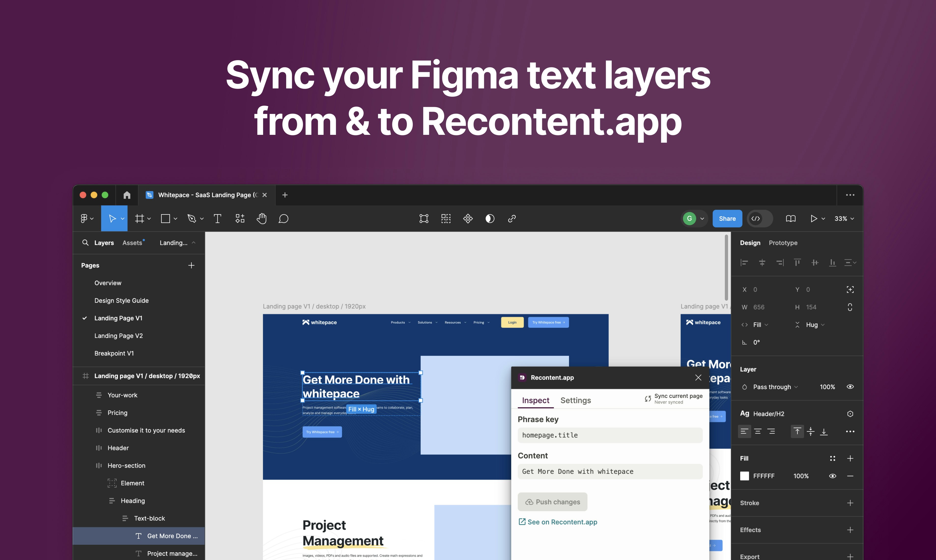The image size is (936, 560).
Task: Click the Push changes button
Action: point(552,502)
